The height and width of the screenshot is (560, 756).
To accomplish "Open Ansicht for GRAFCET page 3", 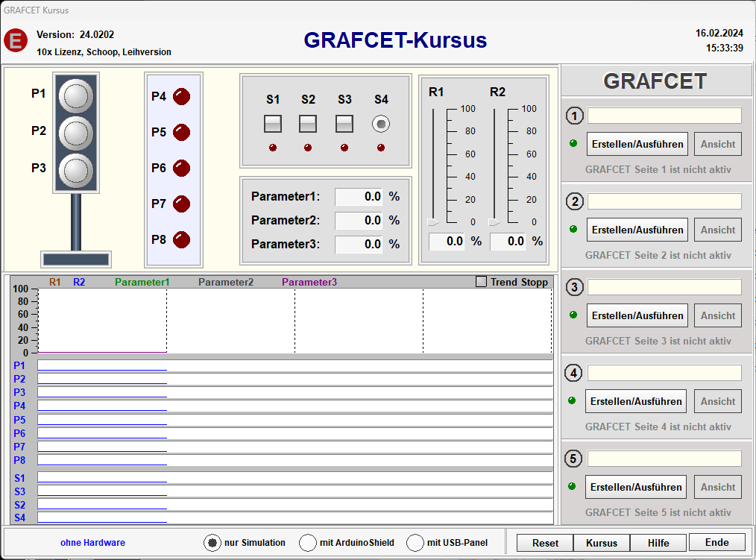I will click(718, 315).
